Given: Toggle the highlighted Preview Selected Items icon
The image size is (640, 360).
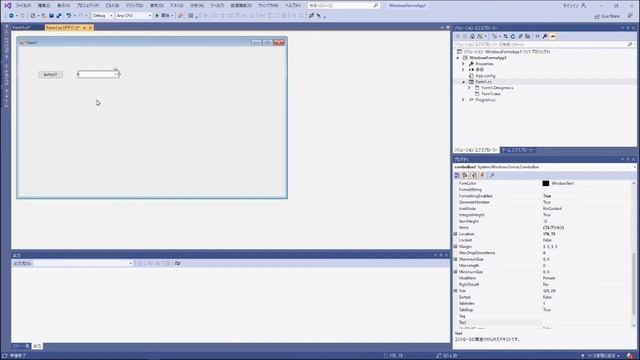Looking at the screenshot, I should 553,36.
